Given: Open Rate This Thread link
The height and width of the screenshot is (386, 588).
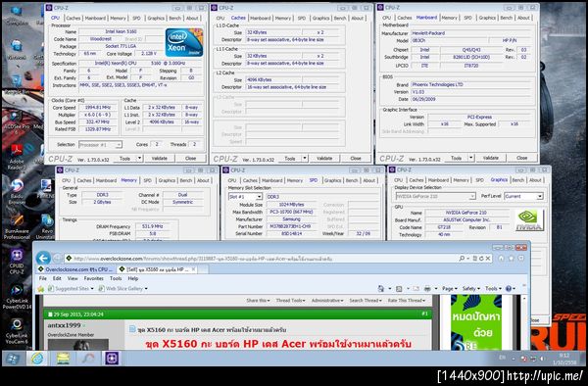Looking at the screenshot, I should [x=407, y=301].
